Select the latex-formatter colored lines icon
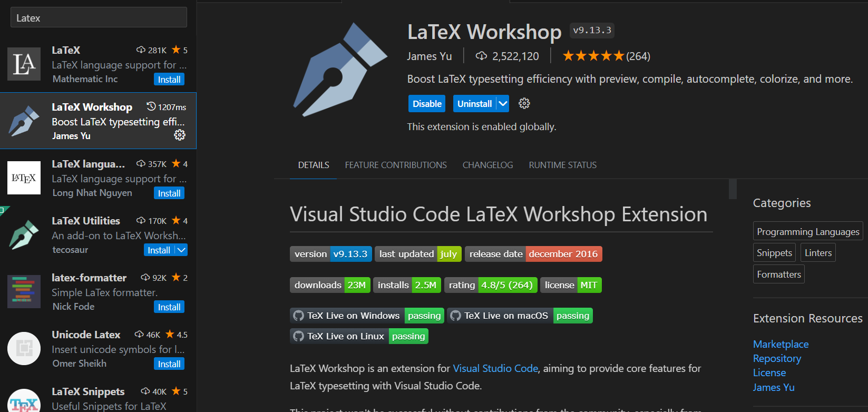 [x=24, y=291]
